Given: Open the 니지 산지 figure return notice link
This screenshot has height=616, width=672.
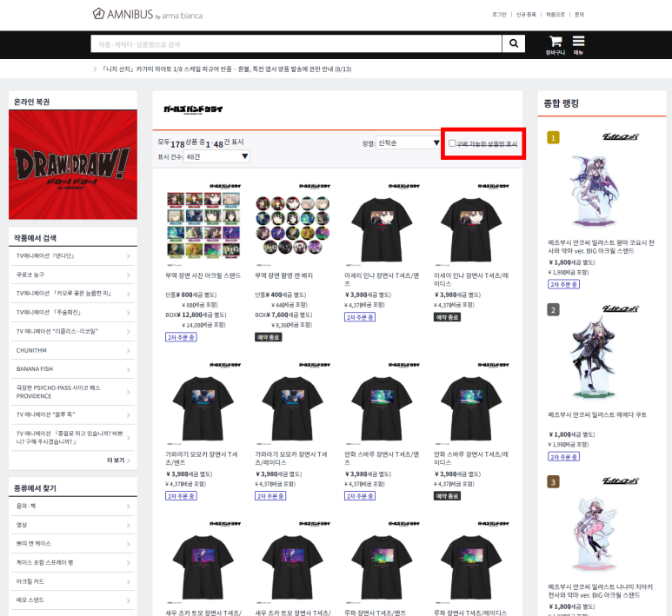Looking at the screenshot, I should pyautogui.click(x=227, y=69).
